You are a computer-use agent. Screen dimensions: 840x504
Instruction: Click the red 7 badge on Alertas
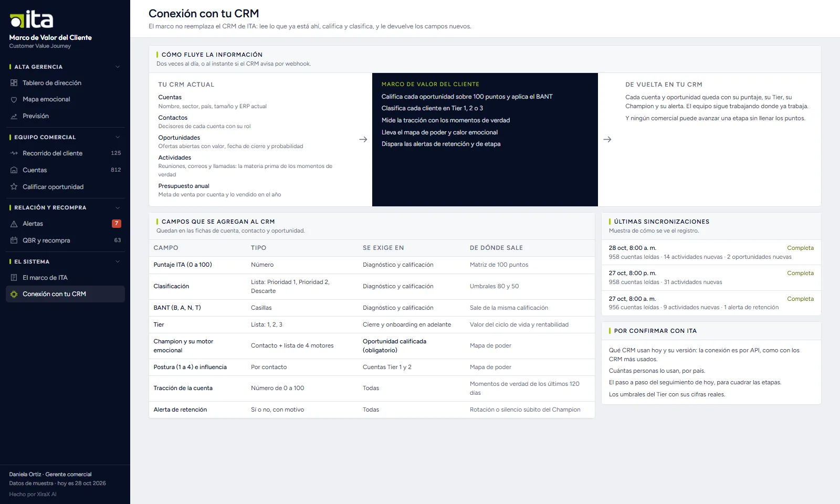point(117,224)
